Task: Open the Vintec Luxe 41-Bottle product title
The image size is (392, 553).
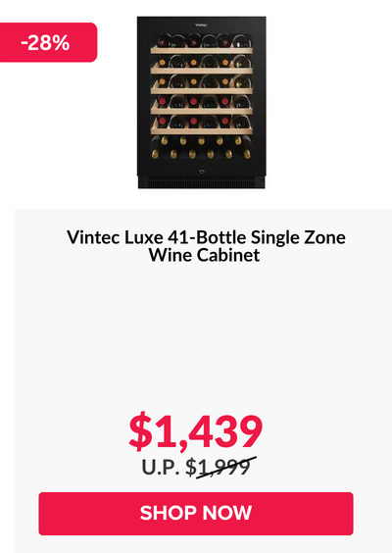Action: (x=206, y=246)
